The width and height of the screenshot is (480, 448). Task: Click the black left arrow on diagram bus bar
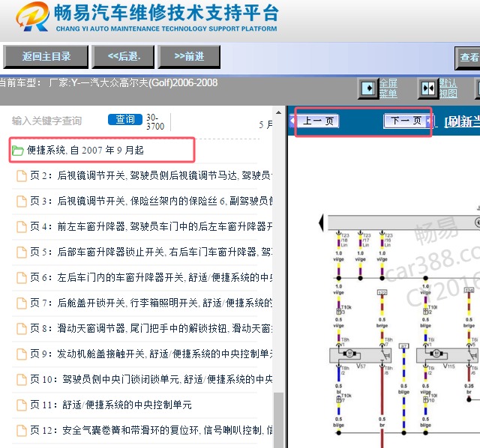pos(321,223)
